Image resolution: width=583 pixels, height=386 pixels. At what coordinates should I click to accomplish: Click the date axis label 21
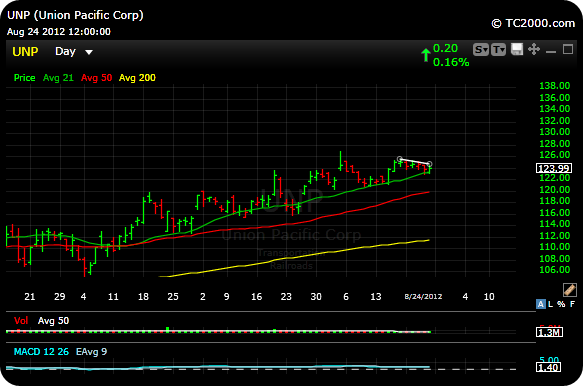point(30,296)
